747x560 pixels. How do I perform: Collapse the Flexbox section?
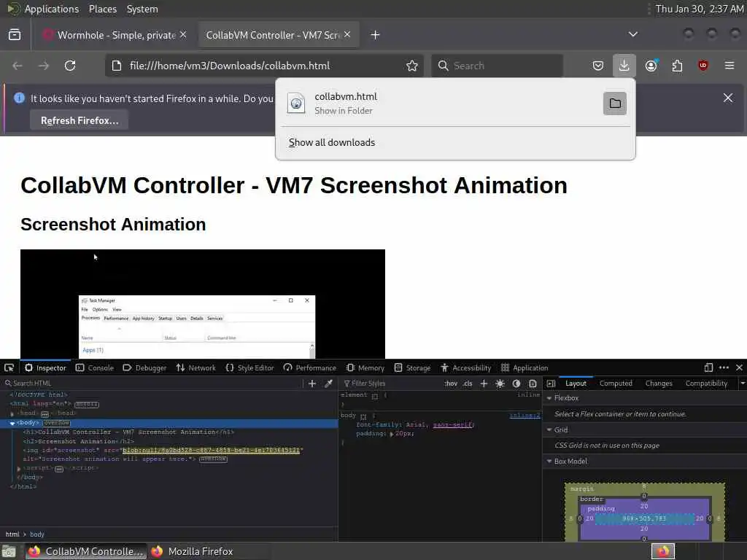[x=549, y=398]
